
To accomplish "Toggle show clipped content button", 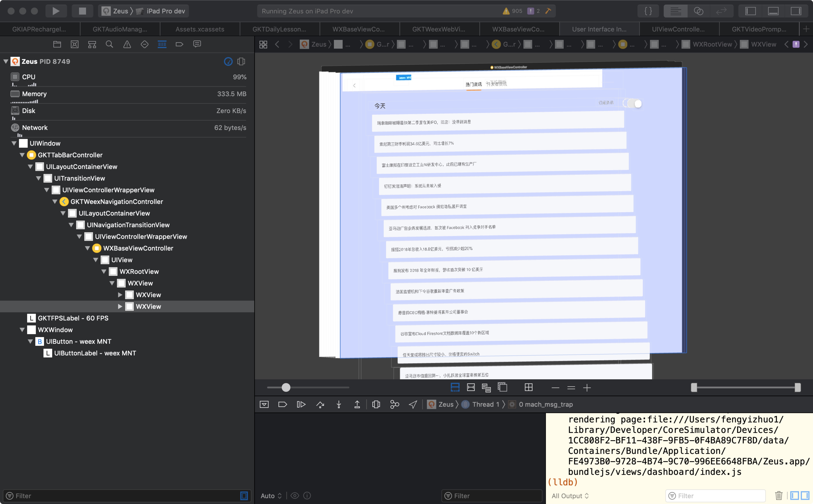I will click(x=455, y=387).
